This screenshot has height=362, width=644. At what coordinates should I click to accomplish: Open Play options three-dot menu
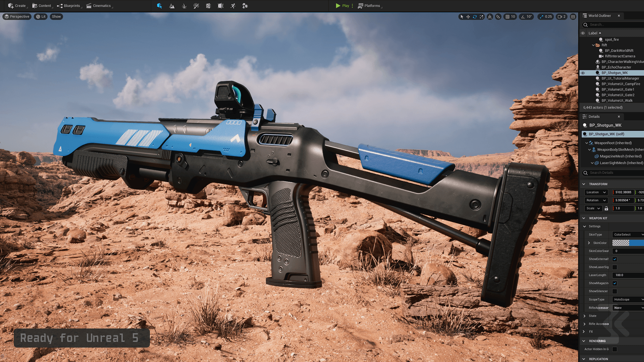[x=352, y=6]
